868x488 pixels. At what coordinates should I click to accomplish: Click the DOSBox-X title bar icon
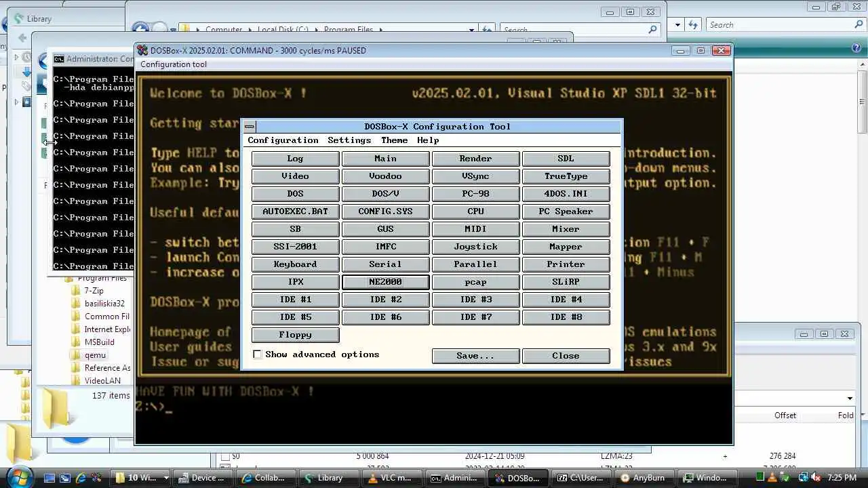142,51
